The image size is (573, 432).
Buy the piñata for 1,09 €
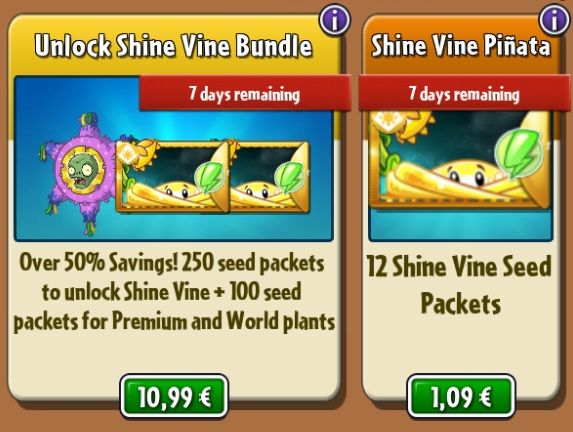(461, 396)
